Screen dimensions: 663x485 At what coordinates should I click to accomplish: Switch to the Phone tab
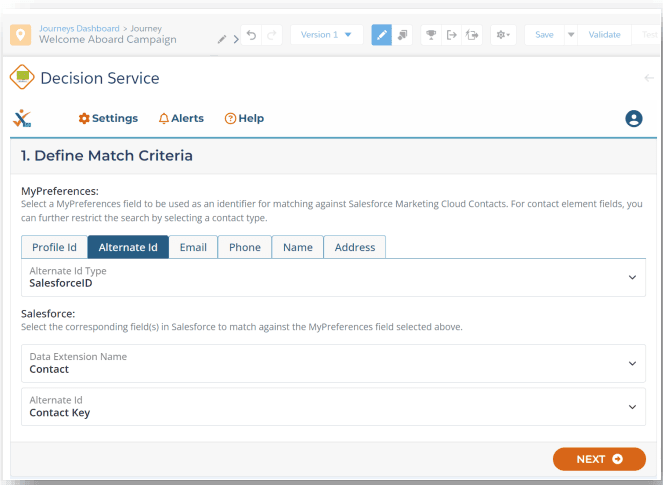[x=245, y=247]
